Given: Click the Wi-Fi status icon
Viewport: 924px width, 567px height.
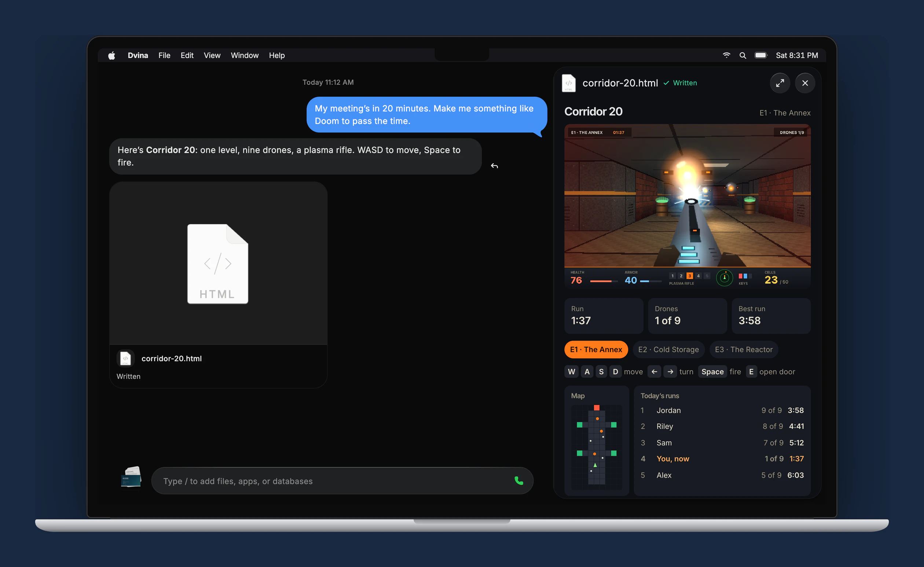Looking at the screenshot, I should point(726,55).
